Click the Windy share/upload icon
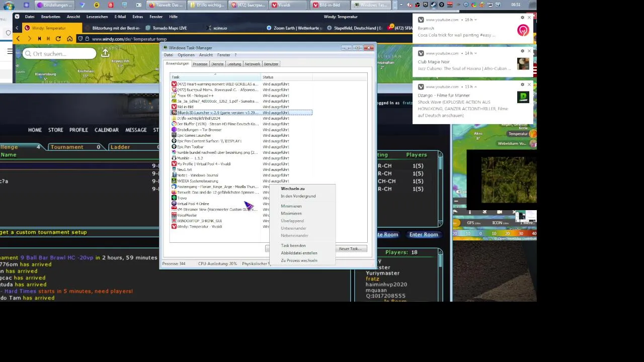 [x=105, y=53]
